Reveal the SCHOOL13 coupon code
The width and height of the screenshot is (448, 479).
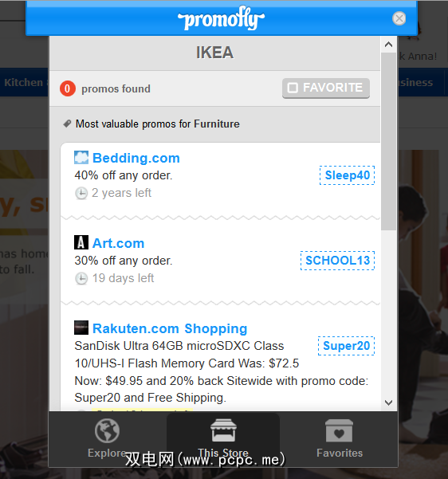[338, 261]
